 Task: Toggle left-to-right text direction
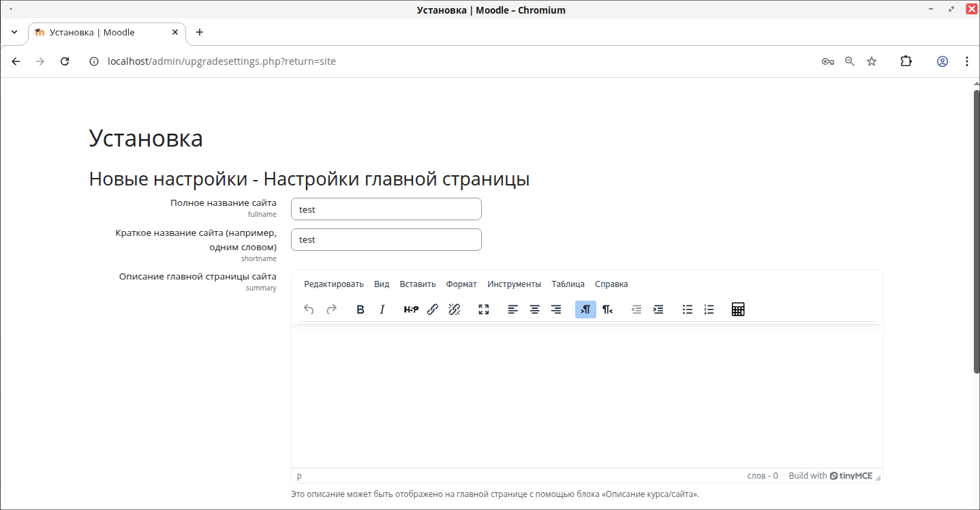(585, 310)
